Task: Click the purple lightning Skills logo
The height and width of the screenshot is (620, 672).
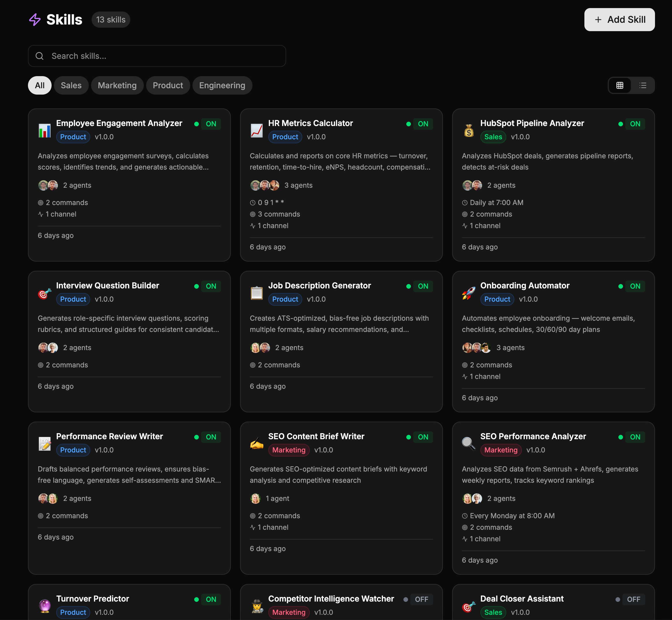Action: [x=35, y=19]
